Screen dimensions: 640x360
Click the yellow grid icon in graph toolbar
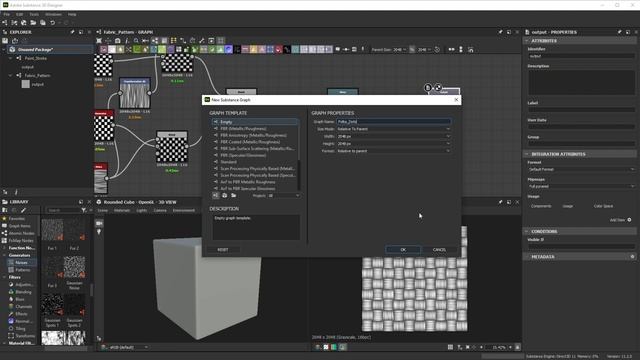coord(173,41)
